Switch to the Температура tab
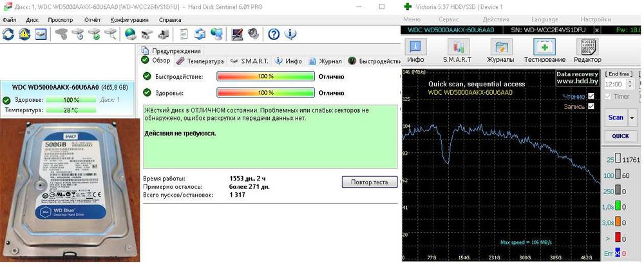The height and width of the screenshot is (267, 644). pyautogui.click(x=200, y=61)
